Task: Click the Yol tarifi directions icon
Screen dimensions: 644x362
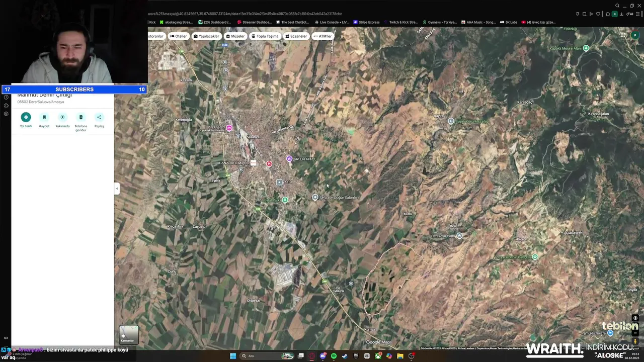Action: pyautogui.click(x=26, y=117)
